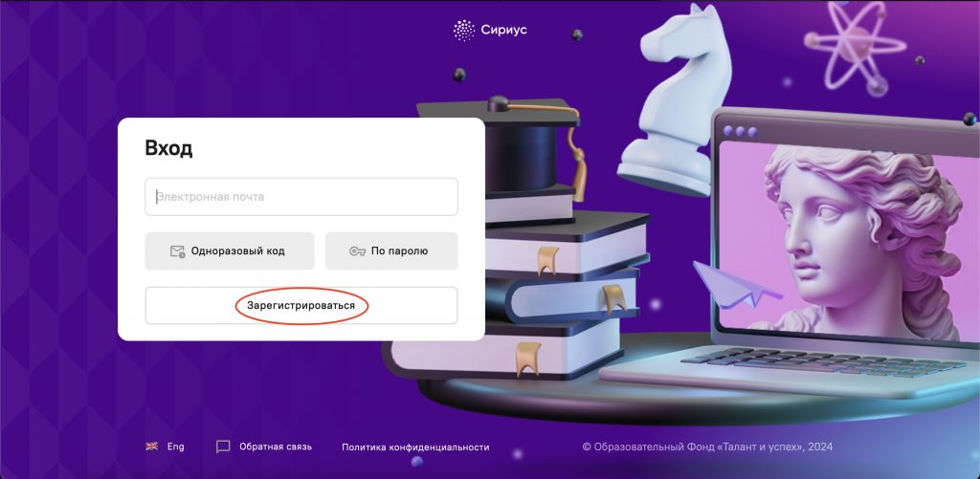Click the key icon on По паролю
Screen dimensions: 980x479
tap(357, 251)
